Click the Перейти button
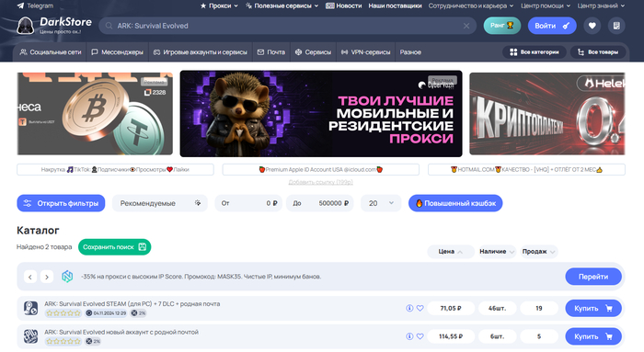 [x=593, y=277]
